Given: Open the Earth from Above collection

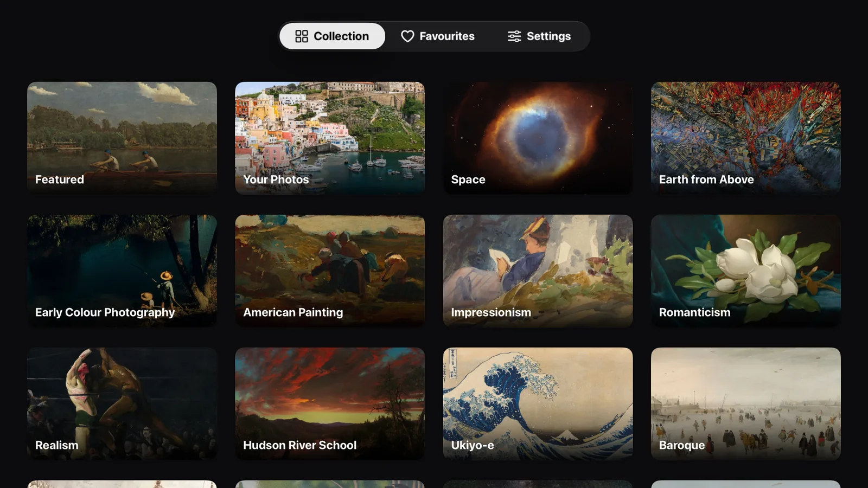Looking at the screenshot, I should (x=746, y=138).
